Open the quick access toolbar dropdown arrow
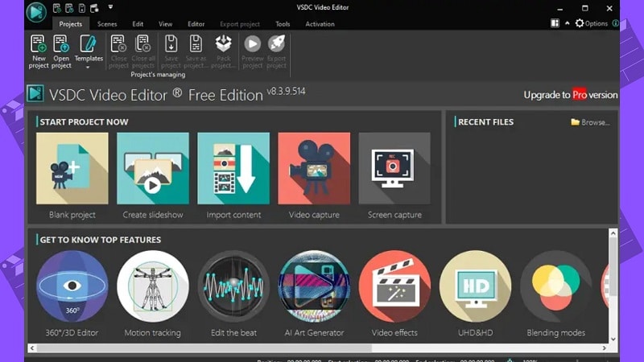 [110, 7]
